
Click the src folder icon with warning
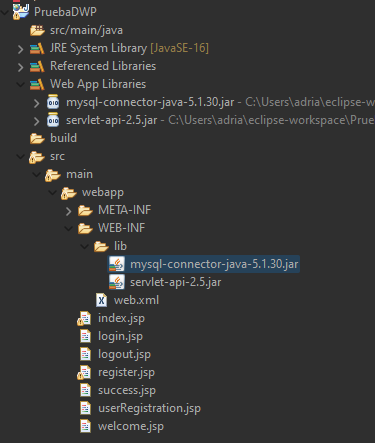click(37, 157)
